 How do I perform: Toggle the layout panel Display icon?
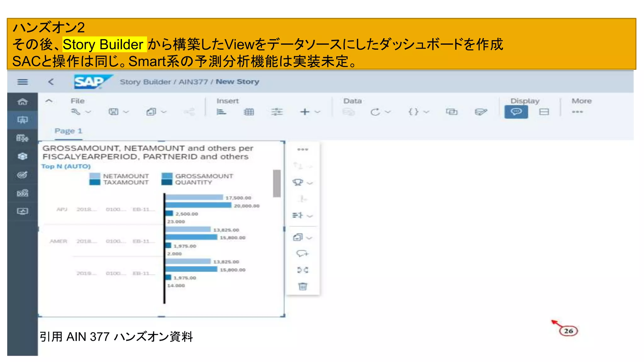click(544, 112)
